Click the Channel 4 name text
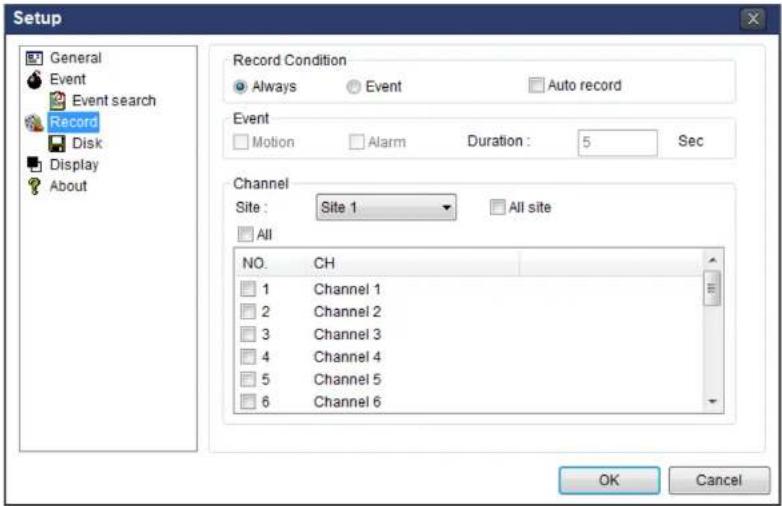This screenshot has width=782, height=506. click(x=347, y=357)
